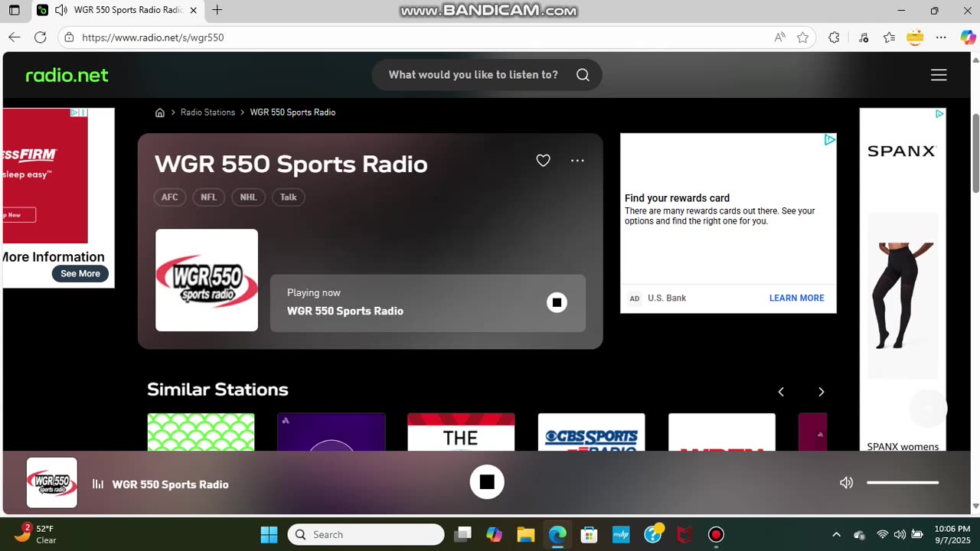
Task: Open AdChoices icon on the U.S. Bank ad
Action: [x=829, y=140]
